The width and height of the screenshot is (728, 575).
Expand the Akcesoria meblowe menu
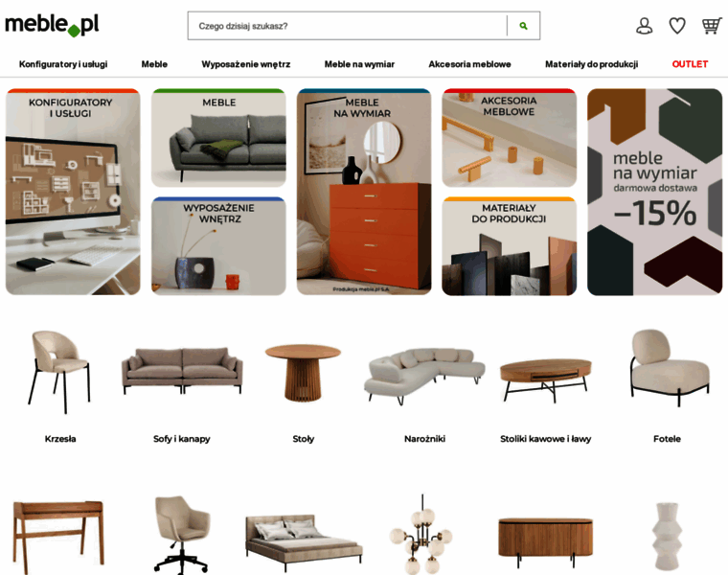click(x=470, y=64)
